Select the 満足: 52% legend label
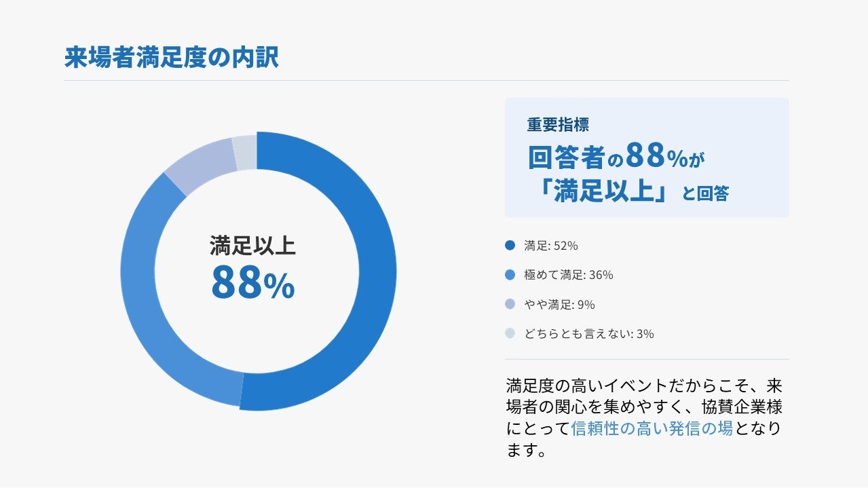 coord(551,246)
